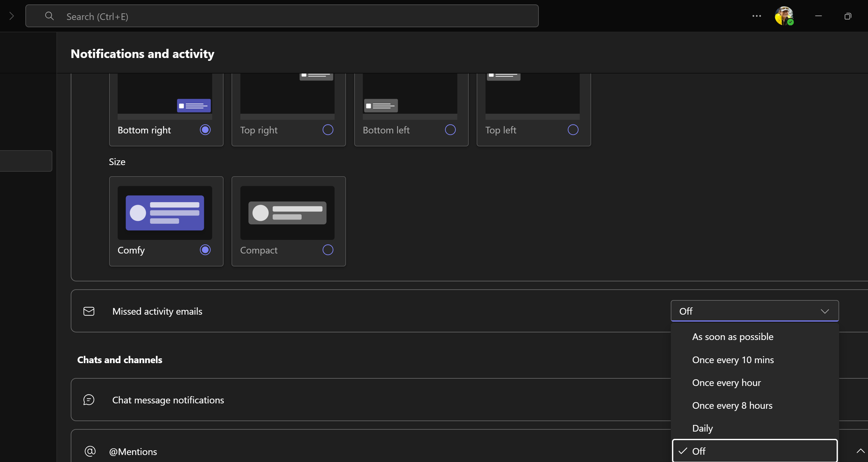This screenshot has height=462, width=868.
Task: Click the Chat message notifications bubble icon
Action: [88, 400]
